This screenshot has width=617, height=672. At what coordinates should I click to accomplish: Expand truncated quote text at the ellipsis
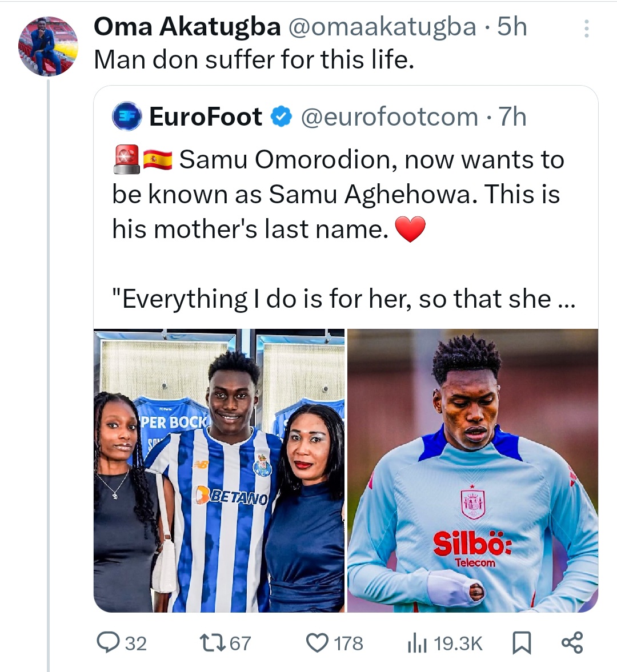(x=566, y=299)
